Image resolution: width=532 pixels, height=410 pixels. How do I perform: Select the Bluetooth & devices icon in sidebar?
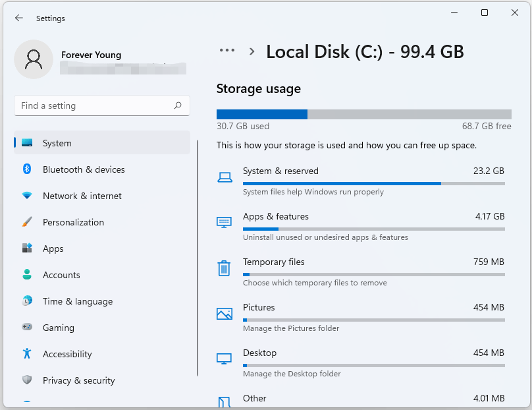(26, 169)
